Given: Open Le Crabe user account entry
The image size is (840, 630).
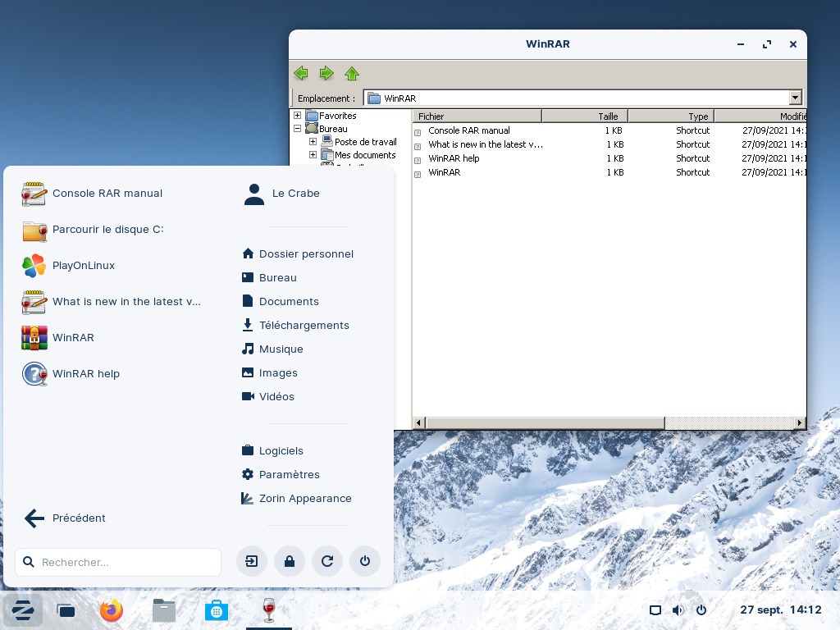Looking at the screenshot, I should [x=281, y=194].
